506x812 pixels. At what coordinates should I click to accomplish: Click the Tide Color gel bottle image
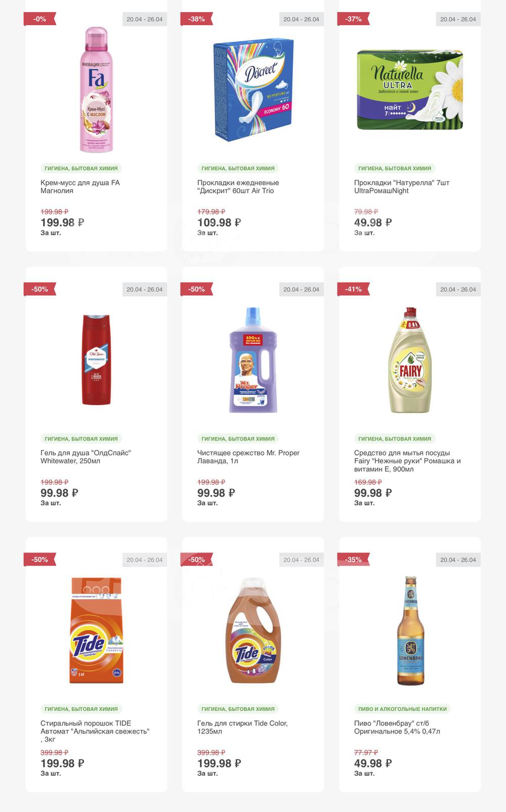(253, 630)
